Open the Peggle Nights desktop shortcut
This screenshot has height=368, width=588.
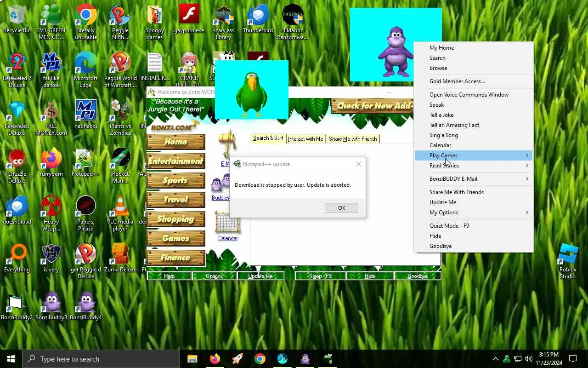pyautogui.click(x=120, y=22)
